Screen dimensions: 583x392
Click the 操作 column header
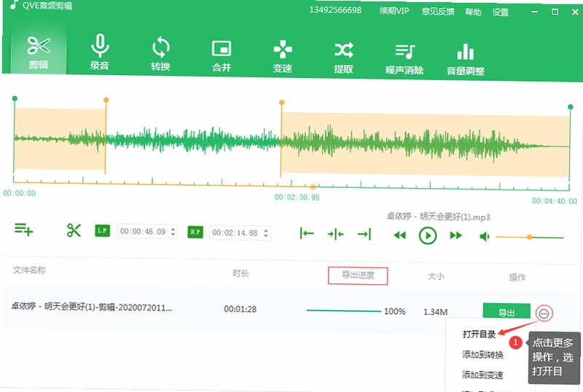point(517,277)
